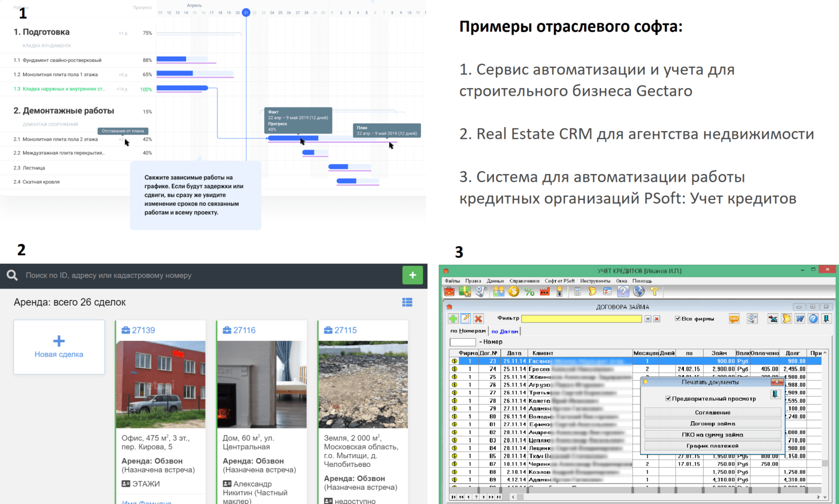Delete an agreement using the red X icon
The width and height of the screenshot is (839, 504).
pos(478,318)
